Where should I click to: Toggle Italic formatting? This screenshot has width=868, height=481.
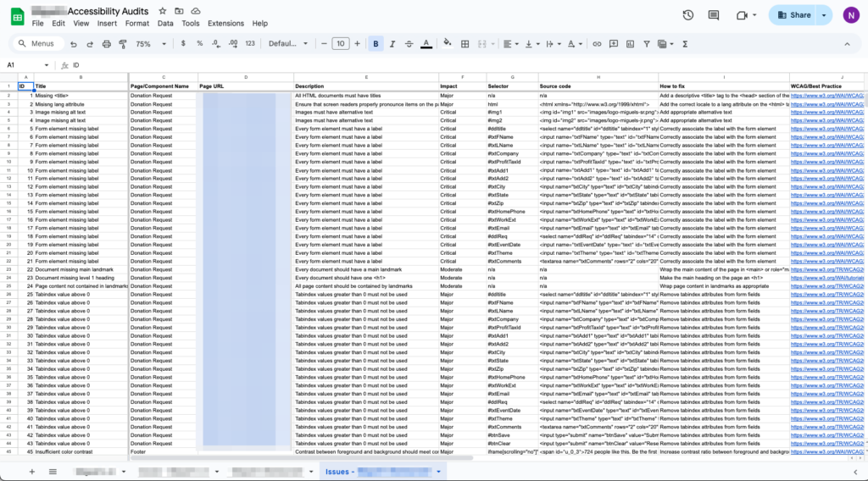coord(392,43)
